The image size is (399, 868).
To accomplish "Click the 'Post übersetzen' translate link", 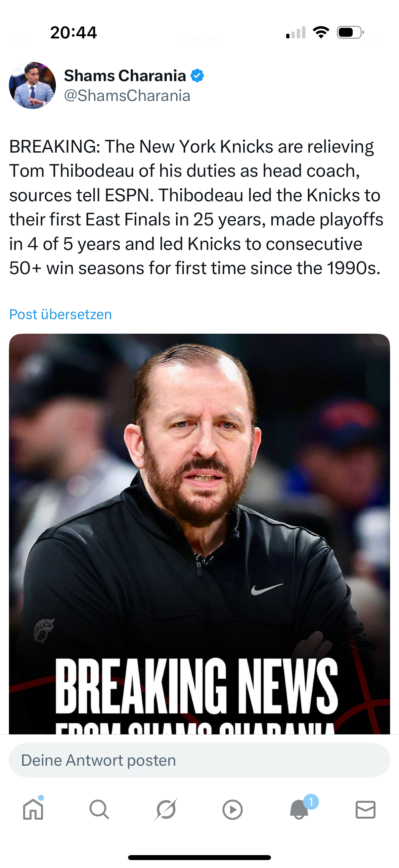I will [x=61, y=314].
